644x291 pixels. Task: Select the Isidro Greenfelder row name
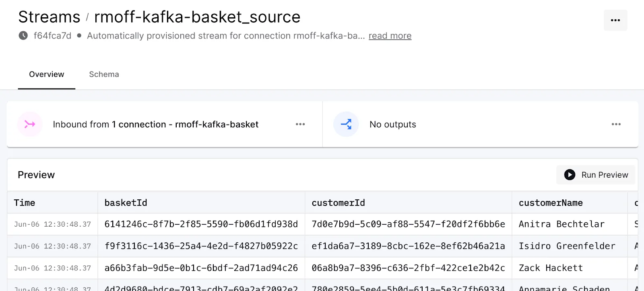tap(567, 246)
